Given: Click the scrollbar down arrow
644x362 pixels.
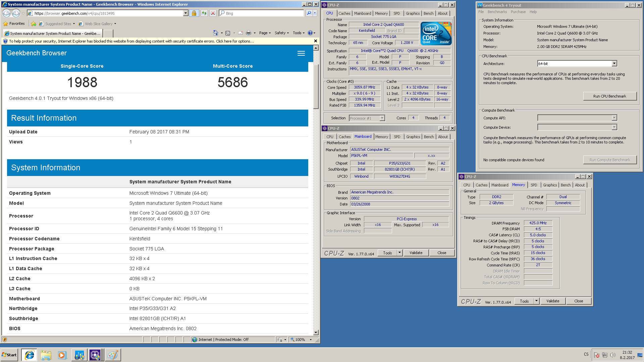Looking at the screenshot, I should [x=316, y=332].
